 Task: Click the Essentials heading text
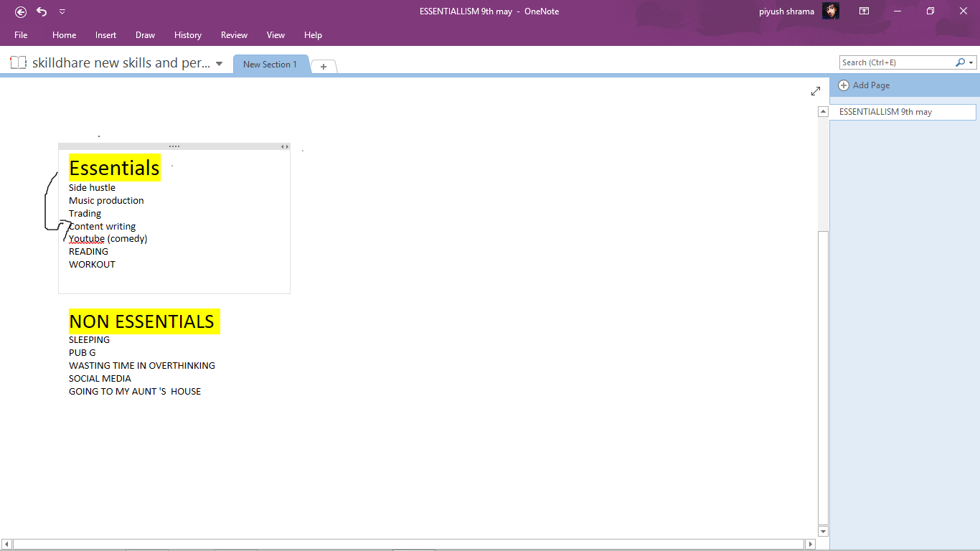pyautogui.click(x=114, y=168)
